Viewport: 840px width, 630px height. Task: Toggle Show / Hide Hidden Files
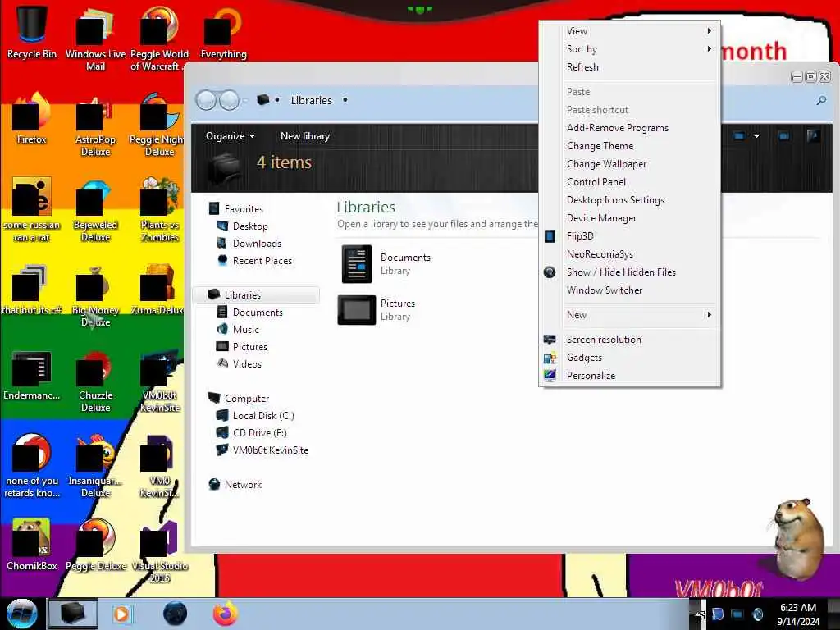[629, 272]
